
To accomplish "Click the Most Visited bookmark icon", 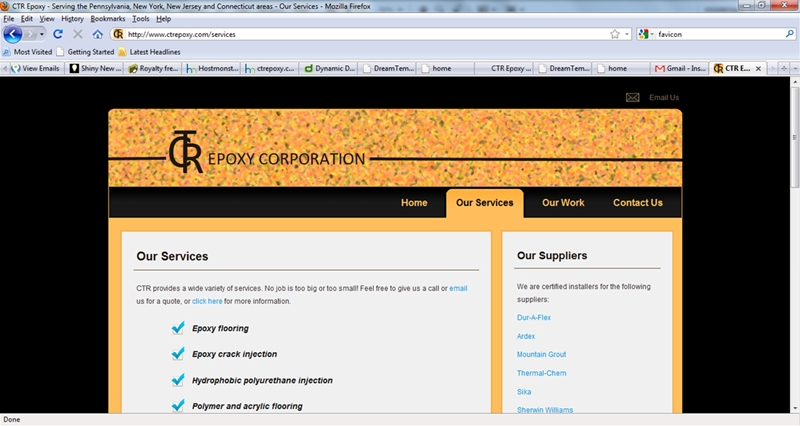I will pyautogui.click(x=7, y=52).
